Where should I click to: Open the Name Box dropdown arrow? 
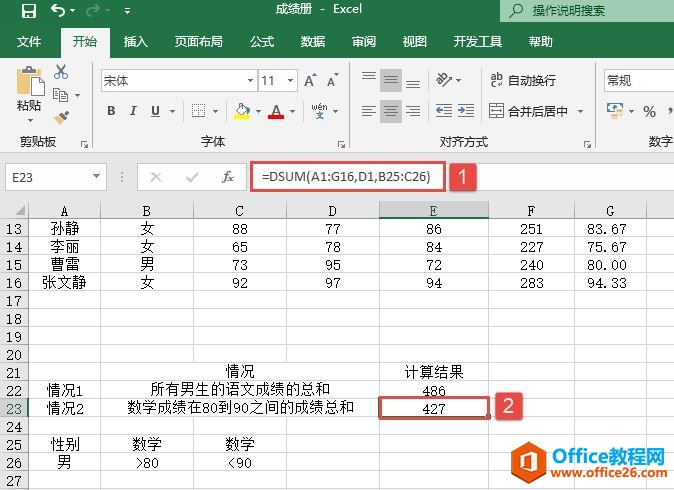click(96, 176)
